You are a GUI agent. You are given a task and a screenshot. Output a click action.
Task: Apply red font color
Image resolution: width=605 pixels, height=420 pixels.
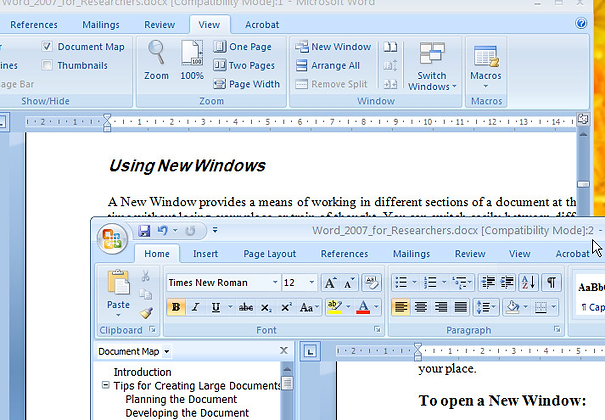[363, 307]
